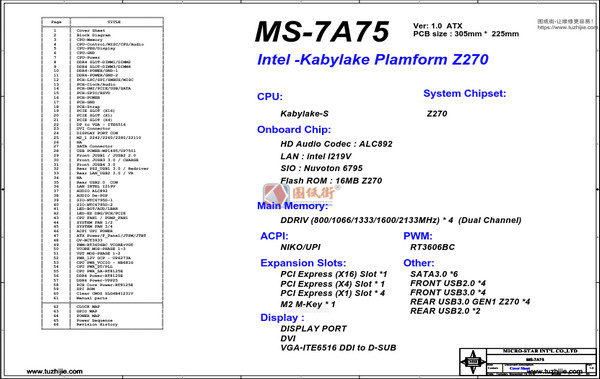Click 'SYSTEM FAN 3/4' row in index
Screen dimensions: 600x379
95,227
